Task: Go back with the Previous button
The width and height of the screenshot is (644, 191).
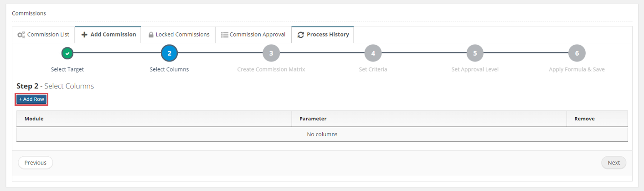Action: point(36,163)
